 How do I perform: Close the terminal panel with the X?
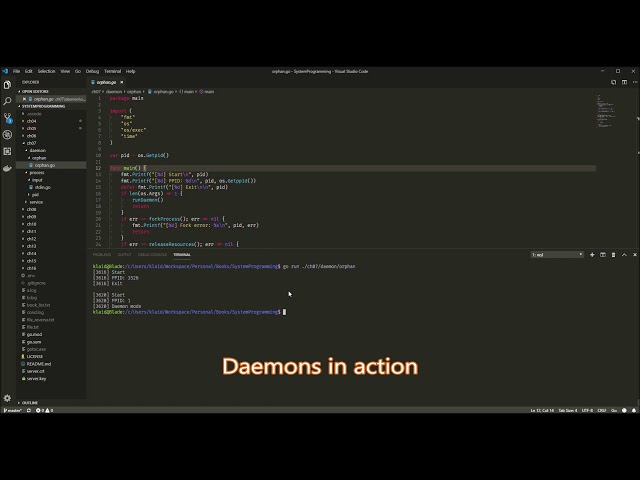pos(635,255)
